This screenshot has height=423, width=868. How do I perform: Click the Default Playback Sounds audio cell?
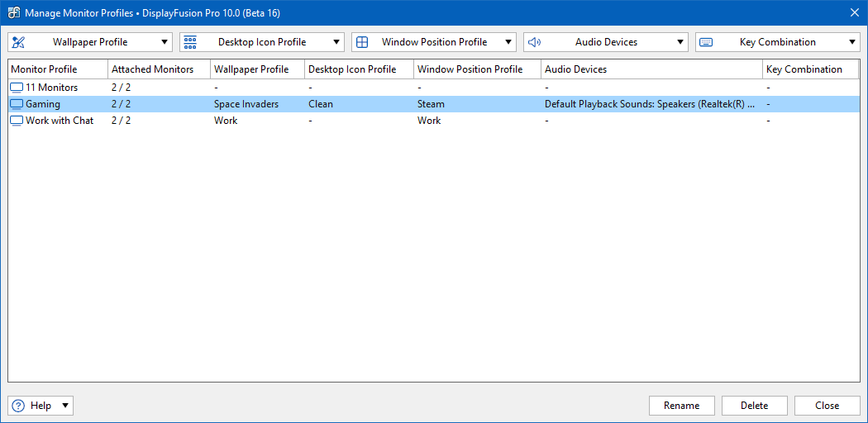coord(650,104)
